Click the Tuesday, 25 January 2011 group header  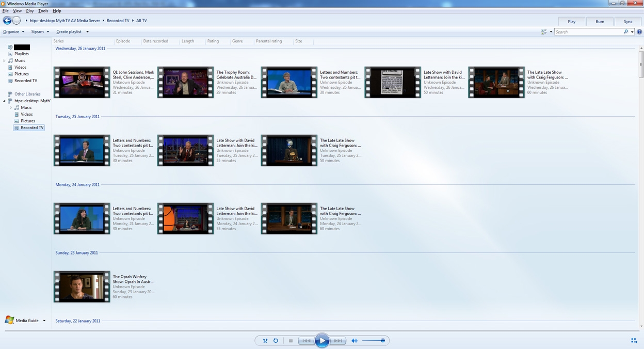tap(77, 117)
